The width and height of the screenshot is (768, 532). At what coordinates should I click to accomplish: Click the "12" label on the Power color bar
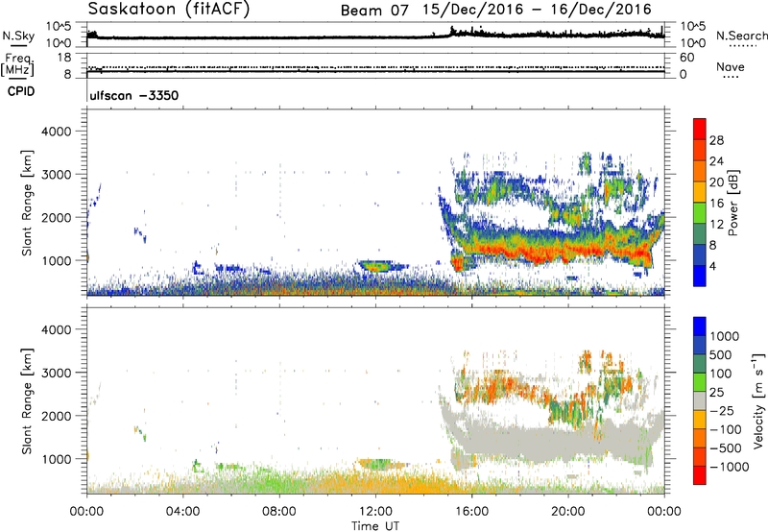point(716,225)
